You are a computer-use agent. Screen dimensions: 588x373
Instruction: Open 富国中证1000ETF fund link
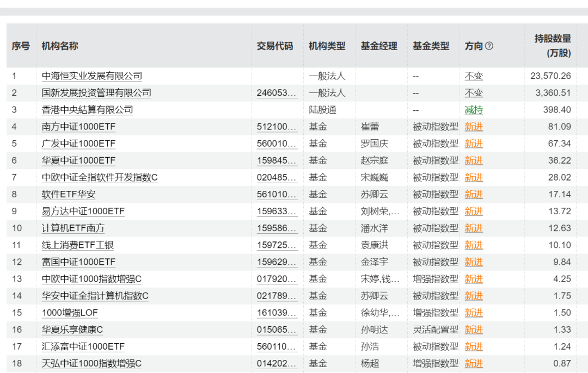pos(78,262)
